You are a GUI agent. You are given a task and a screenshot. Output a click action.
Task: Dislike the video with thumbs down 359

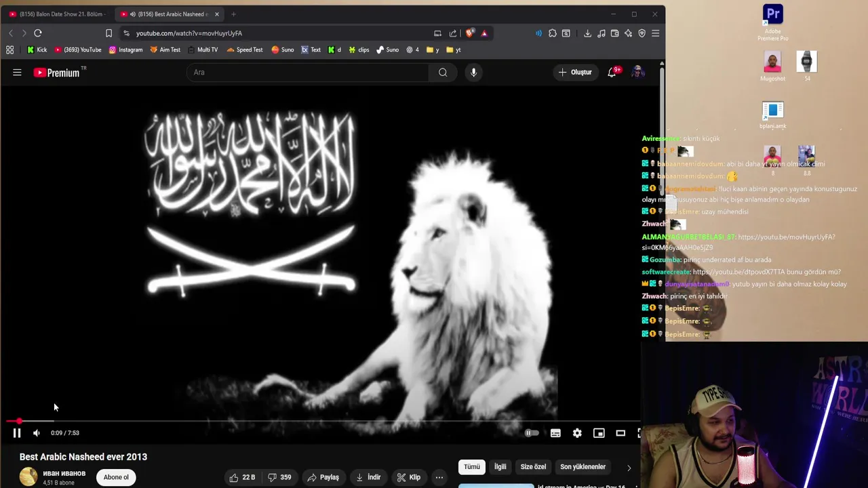279,477
